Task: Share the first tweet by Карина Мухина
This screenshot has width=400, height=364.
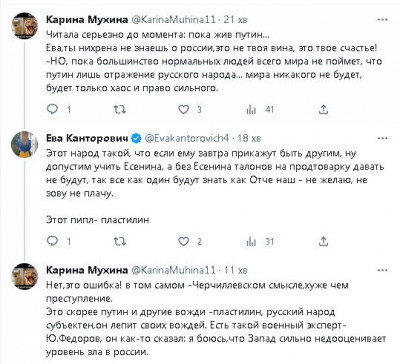Action: tap(323, 109)
